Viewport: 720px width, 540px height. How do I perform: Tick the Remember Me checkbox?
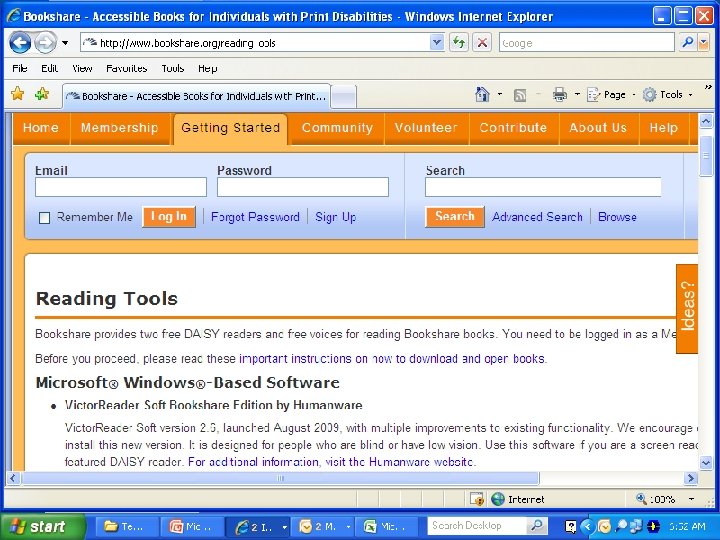pos(45,218)
